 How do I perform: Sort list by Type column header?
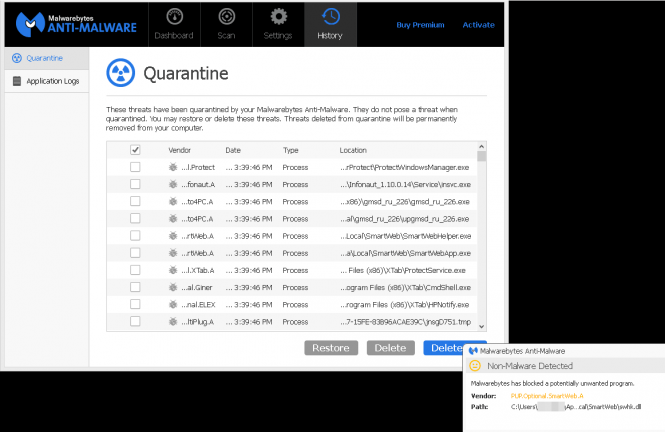tap(291, 150)
